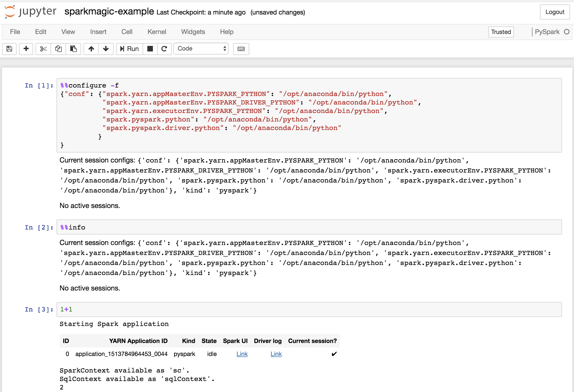This screenshot has width=574, height=392.
Task: Open the command palette keyboard icon
Action: click(241, 49)
